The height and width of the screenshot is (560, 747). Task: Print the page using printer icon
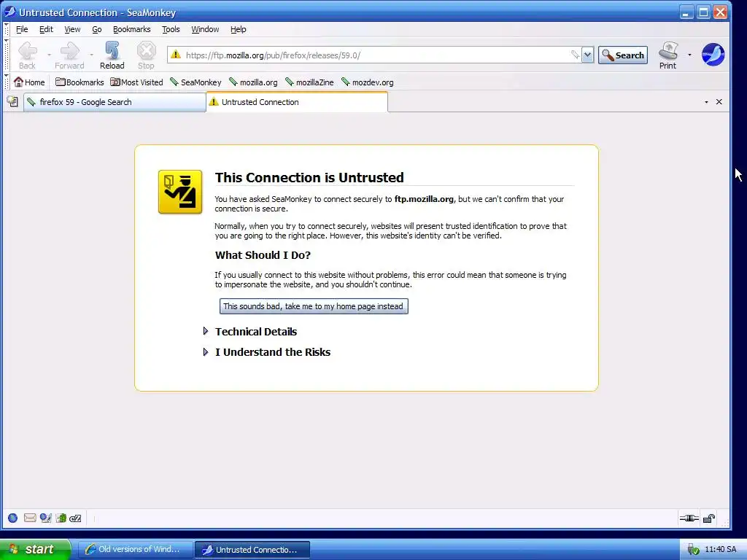click(x=668, y=55)
